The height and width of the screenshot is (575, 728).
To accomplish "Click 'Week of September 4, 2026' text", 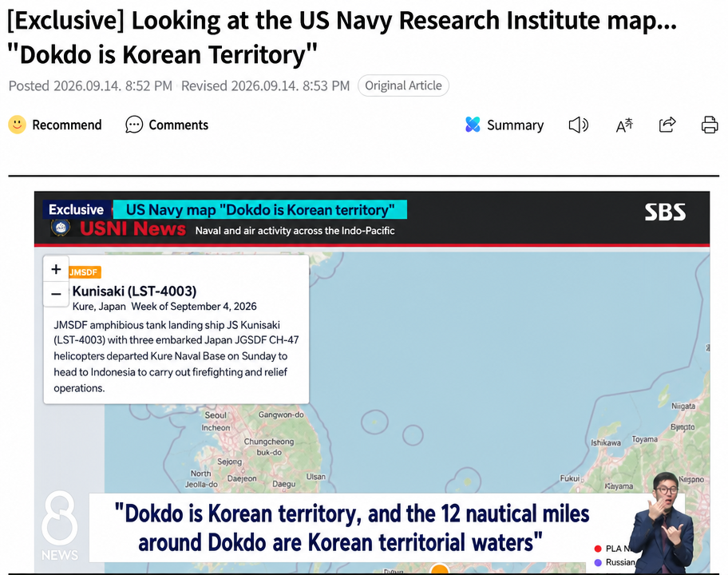I will tap(194, 307).
